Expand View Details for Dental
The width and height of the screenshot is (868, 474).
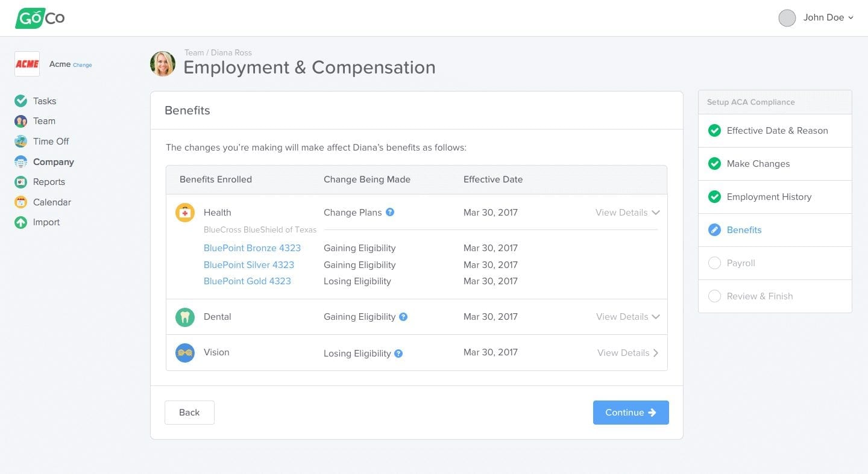click(627, 316)
